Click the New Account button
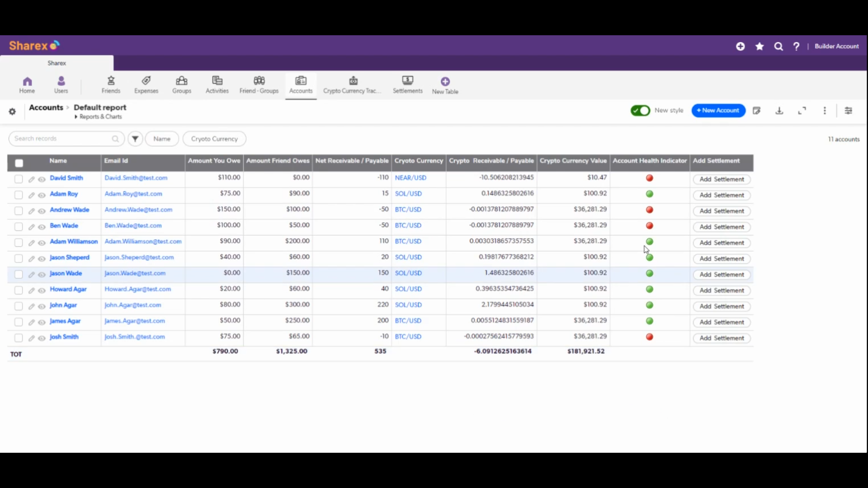The height and width of the screenshot is (488, 868). coord(718,110)
